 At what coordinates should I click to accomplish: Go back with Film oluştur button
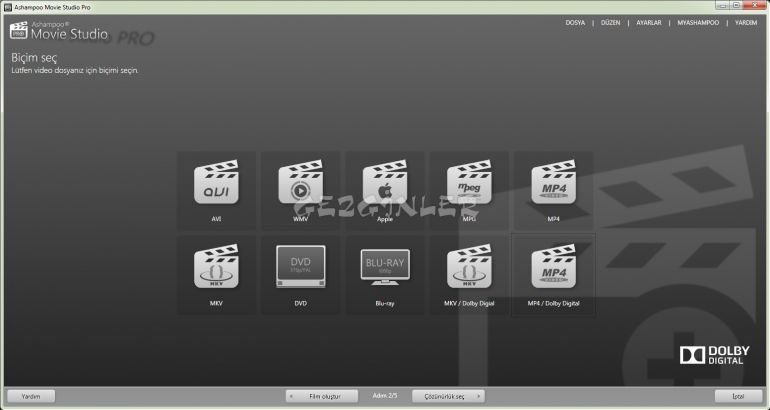(322, 396)
